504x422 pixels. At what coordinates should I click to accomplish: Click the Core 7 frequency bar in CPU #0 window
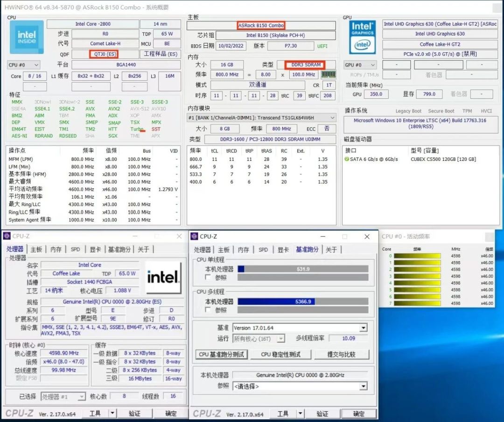click(417, 303)
